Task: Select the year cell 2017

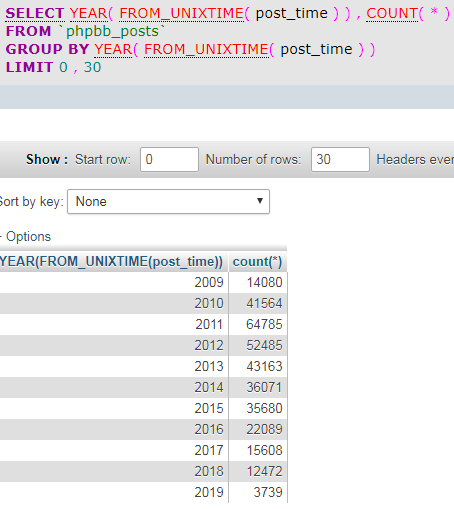Action: (x=209, y=450)
